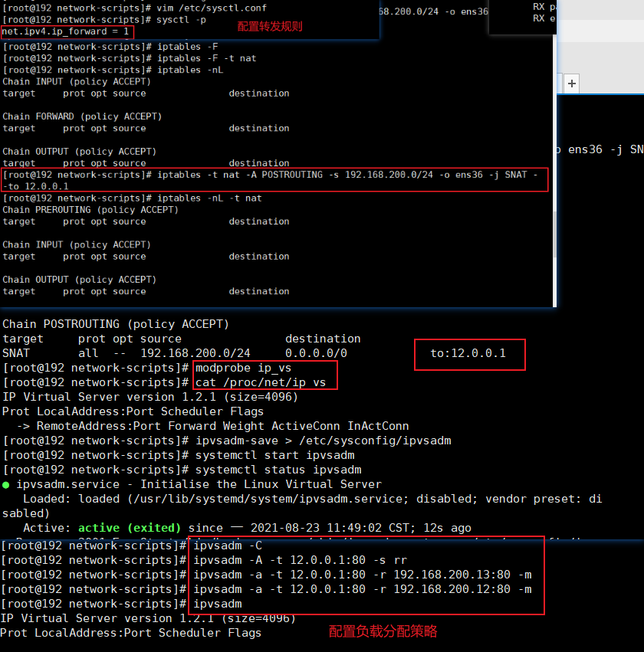Click 'Chain PREROUTING (policy ACCEPT)' line
The image size is (644, 652).
90,210
